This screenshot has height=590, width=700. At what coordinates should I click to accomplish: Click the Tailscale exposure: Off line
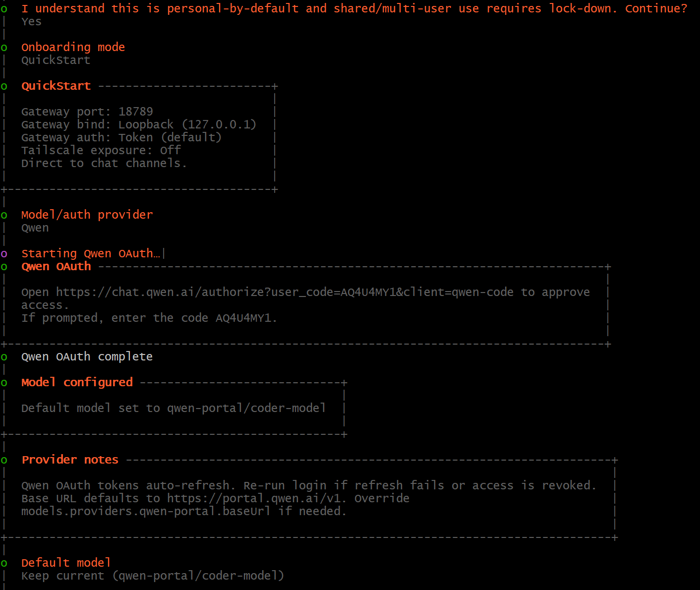101,151
